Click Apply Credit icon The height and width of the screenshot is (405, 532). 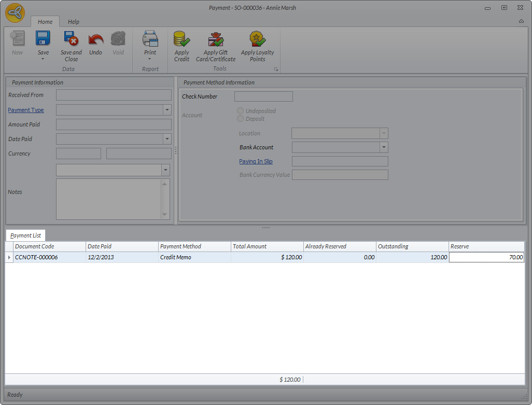pos(181,39)
